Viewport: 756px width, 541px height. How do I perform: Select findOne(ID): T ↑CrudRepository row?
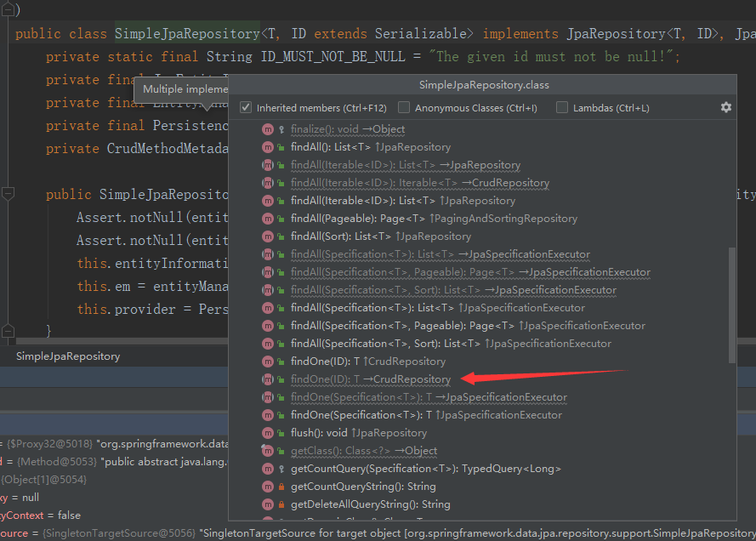(482, 362)
